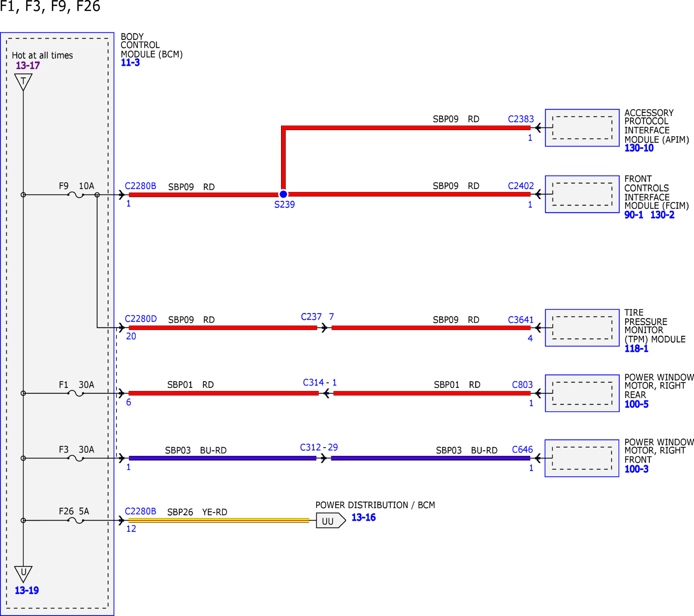Select the blue S239 splice dot

pos(283,194)
